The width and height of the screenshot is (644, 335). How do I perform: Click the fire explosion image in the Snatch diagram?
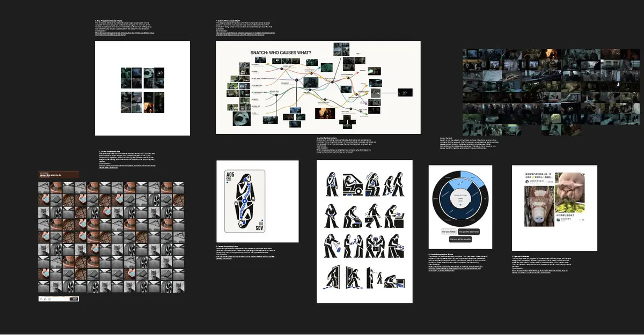click(x=325, y=113)
